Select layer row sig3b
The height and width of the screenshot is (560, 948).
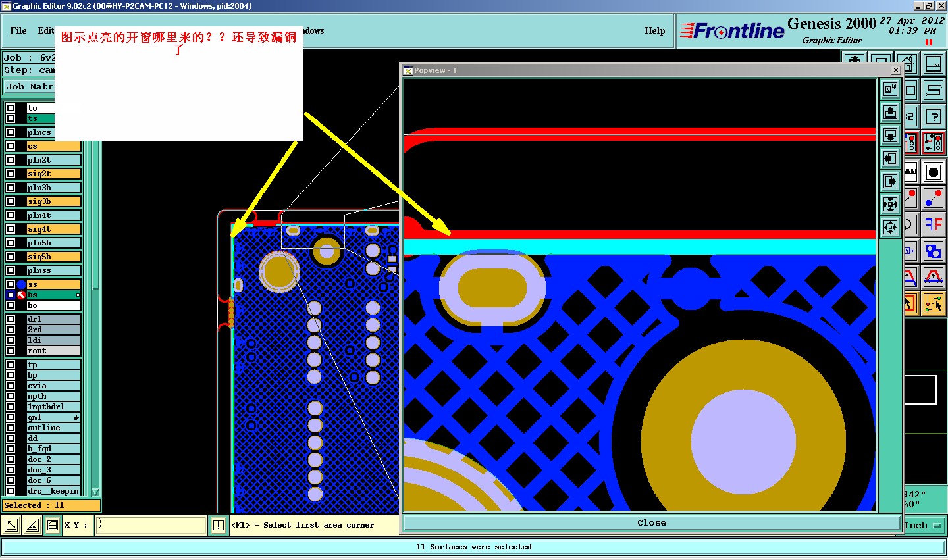[53, 201]
